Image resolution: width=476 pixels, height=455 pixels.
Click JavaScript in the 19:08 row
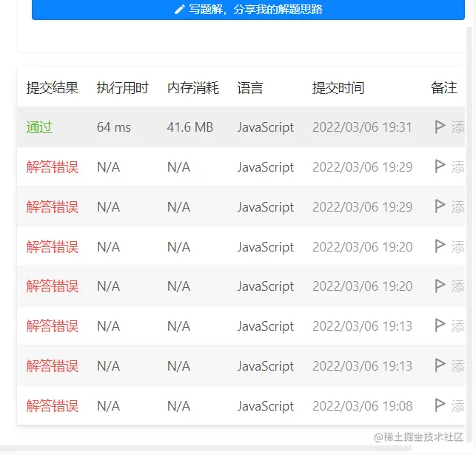[x=266, y=406]
